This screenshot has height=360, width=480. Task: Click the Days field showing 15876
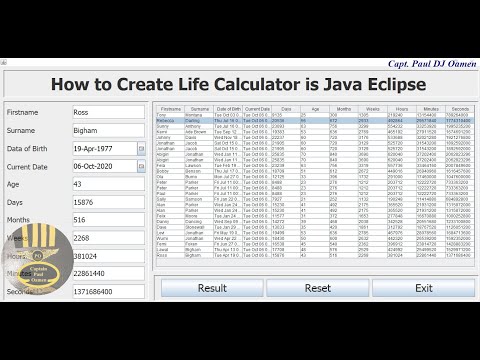[x=109, y=202]
